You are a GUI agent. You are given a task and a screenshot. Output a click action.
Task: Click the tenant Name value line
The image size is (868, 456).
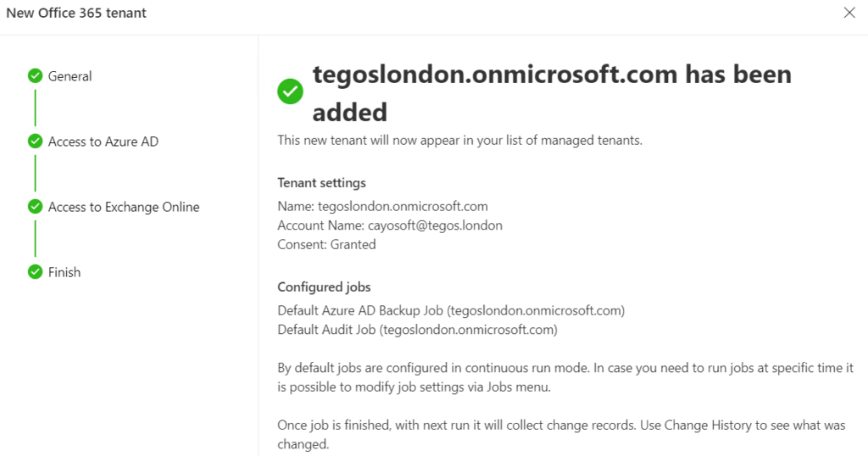point(382,207)
